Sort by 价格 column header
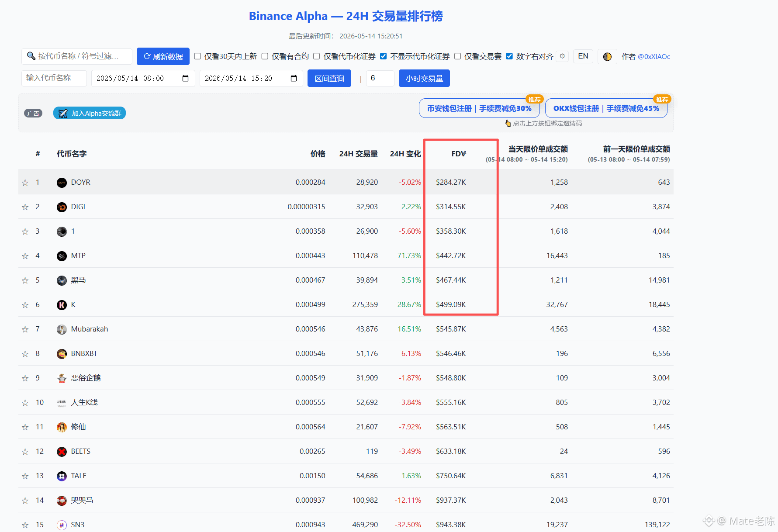 tap(318, 154)
